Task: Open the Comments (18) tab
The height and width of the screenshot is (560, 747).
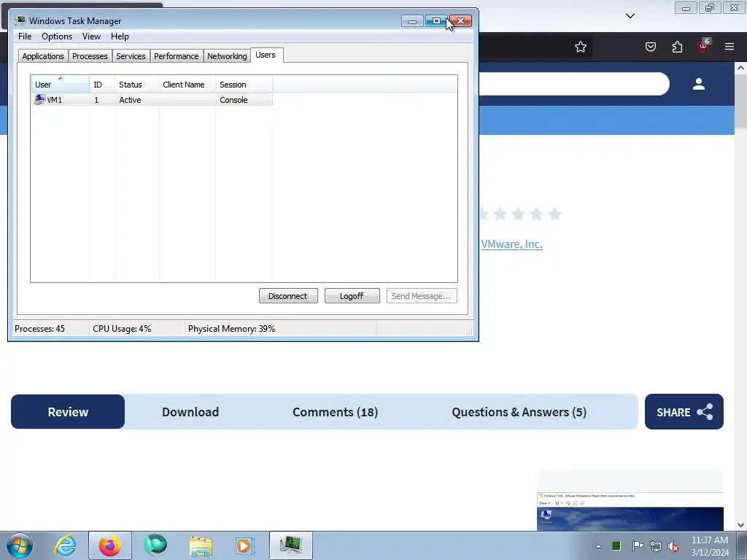Action: (x=336, y=412)
